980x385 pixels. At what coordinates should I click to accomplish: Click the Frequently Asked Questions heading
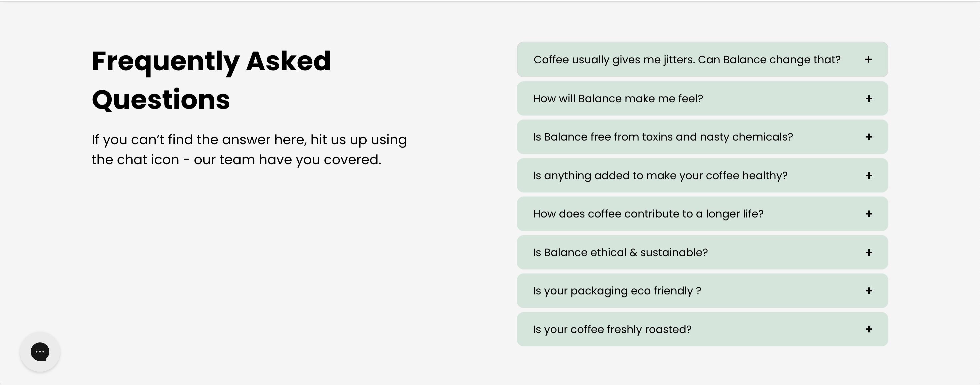(211, 80)
